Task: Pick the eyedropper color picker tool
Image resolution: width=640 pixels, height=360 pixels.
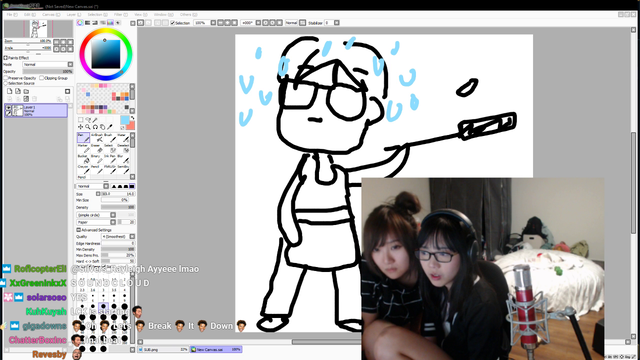Action: coord(109,127)
